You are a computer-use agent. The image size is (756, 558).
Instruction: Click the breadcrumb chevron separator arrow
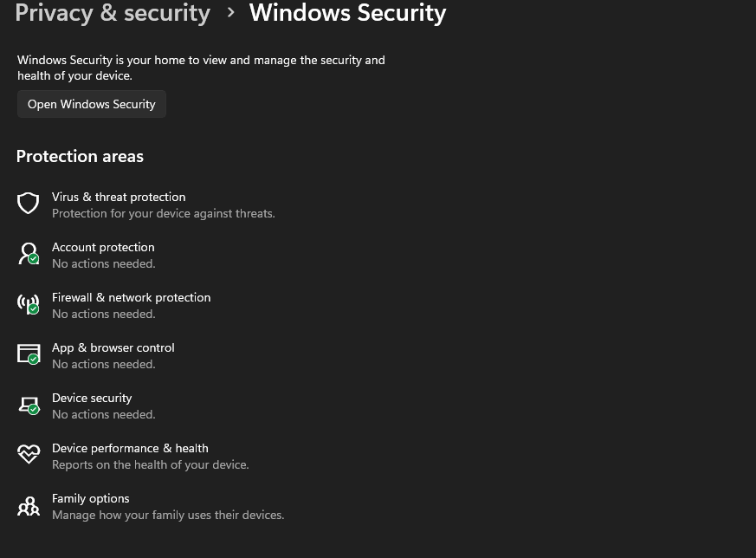point(230,13)
